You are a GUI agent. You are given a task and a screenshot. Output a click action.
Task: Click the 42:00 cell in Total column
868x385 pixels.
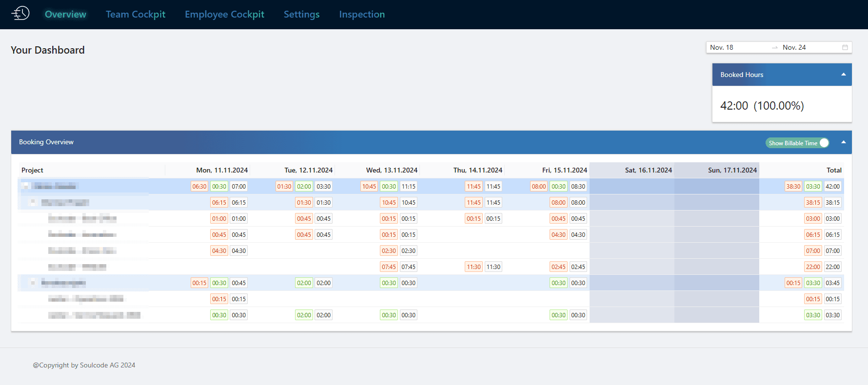pyautogui.click(x=833, y=186)
